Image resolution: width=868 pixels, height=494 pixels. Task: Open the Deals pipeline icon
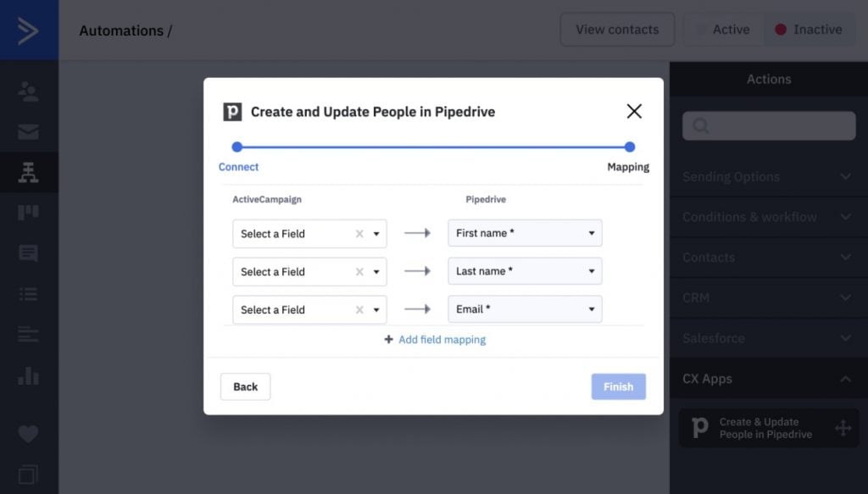(28, 212)
